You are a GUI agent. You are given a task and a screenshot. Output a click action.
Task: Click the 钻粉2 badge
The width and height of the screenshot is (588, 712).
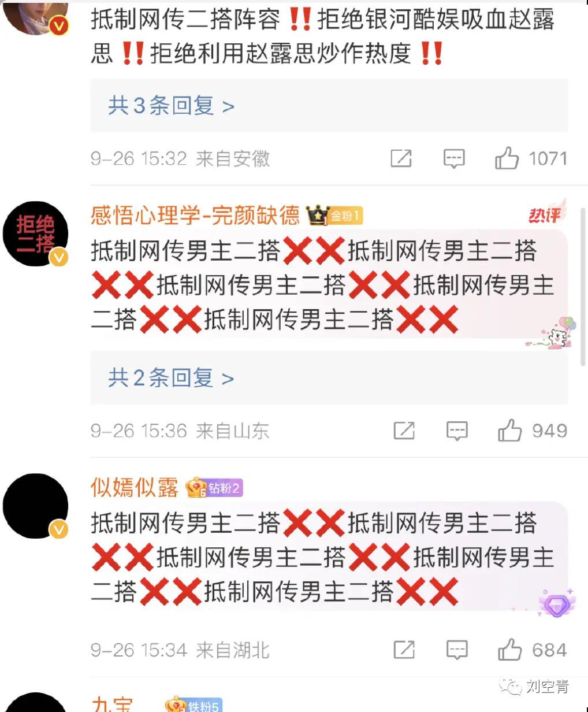(x=214, y=488)
